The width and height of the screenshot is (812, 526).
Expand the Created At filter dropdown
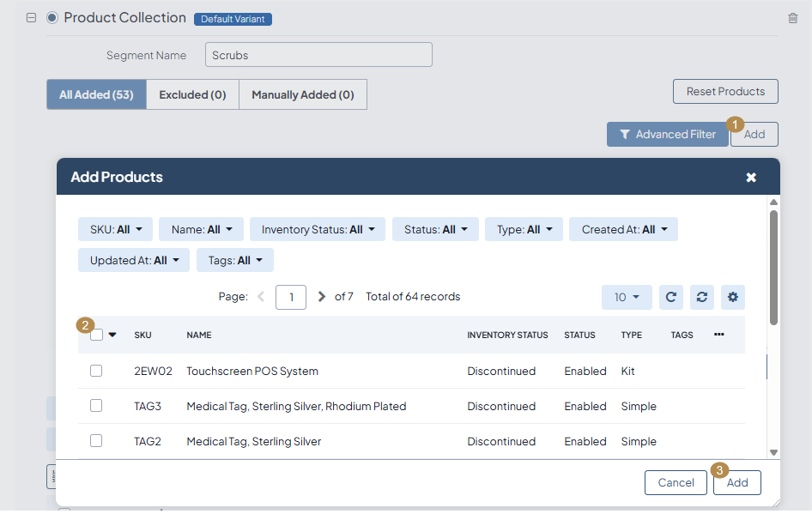point(623,229)
